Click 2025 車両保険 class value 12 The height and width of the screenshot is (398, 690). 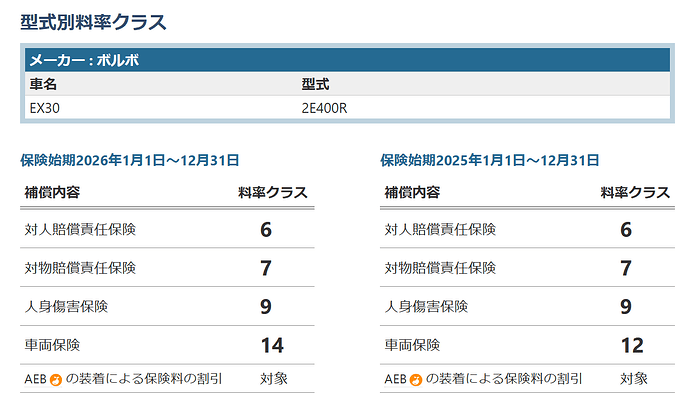(x=632, y=346)
